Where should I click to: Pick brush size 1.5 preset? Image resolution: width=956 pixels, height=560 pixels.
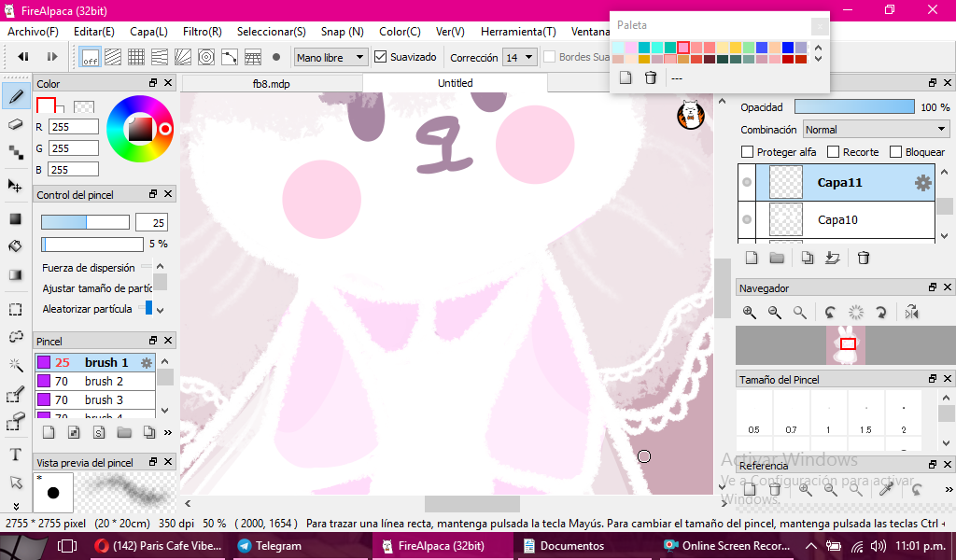click(865, 413)
